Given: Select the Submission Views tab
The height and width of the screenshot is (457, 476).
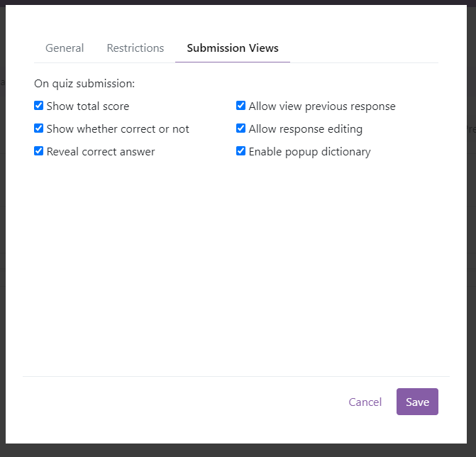Looking at the screenshot, I should 233,48.
